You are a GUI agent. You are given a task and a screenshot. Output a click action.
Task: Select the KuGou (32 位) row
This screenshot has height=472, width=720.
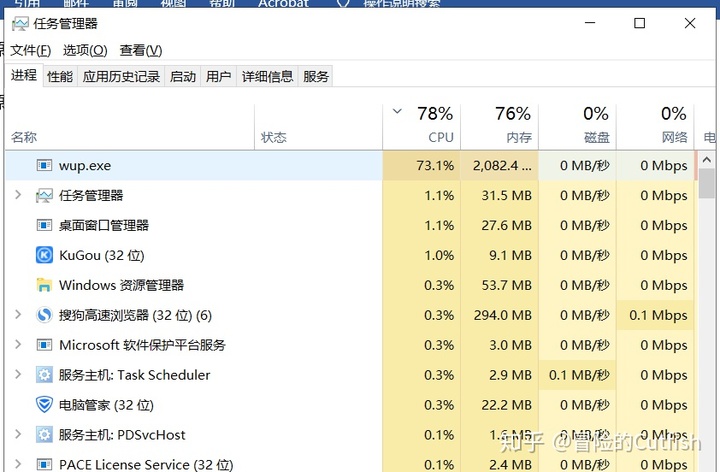349,255
